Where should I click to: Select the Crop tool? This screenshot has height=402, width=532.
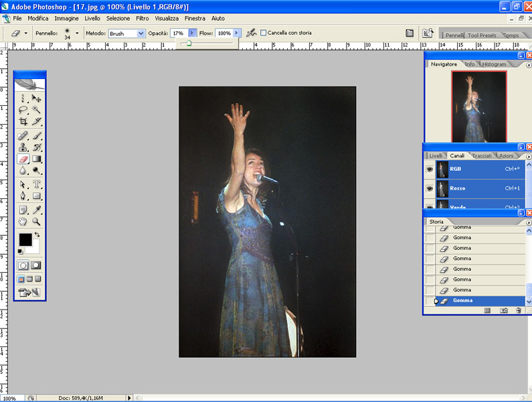(23, 121)
